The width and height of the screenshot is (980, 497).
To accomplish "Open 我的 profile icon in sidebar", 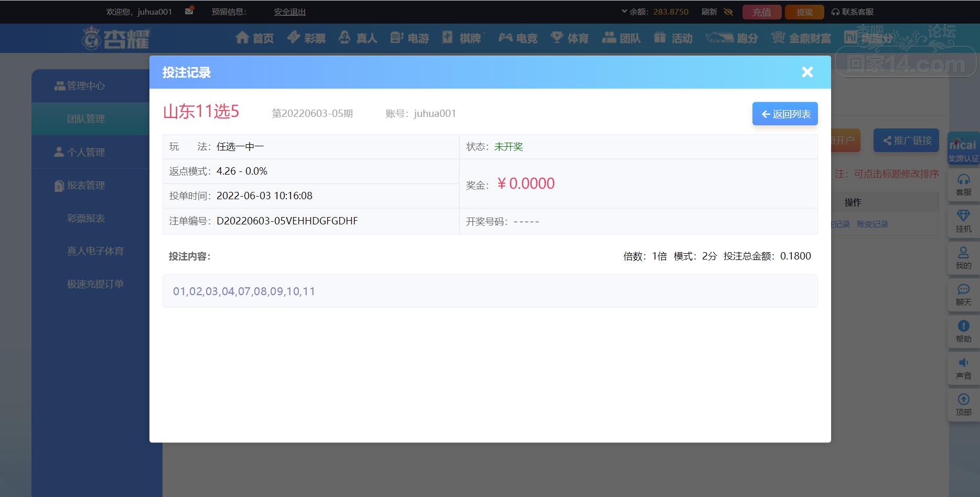I will pos(964,258).
